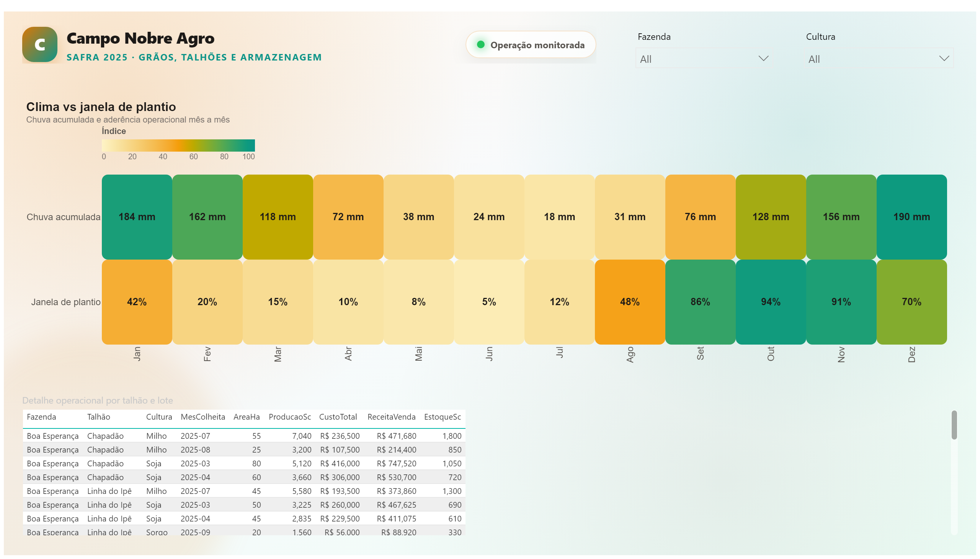Image resolution: width=980 pixels, height=559 pixels.
Task: Select the 162 mm February rainfall cell
Action: [207, 217]
